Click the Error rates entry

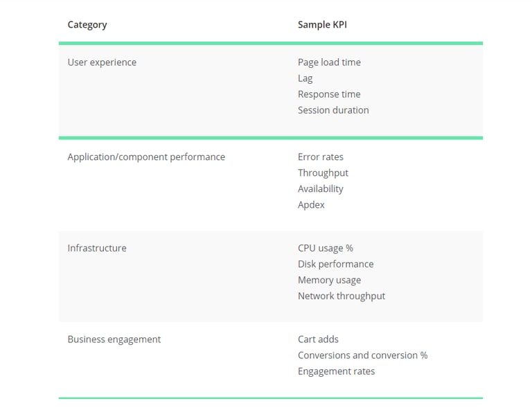point(321,157)
